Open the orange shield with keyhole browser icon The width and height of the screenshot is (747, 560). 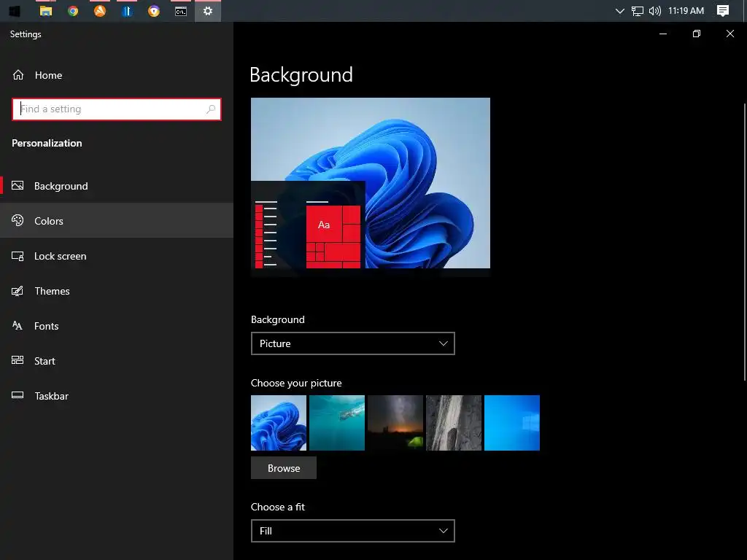154,11
